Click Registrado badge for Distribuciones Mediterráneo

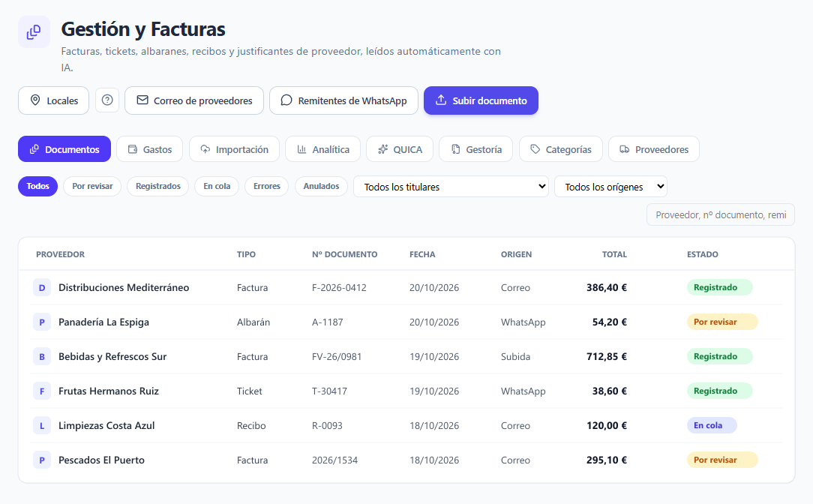point(720,287)
